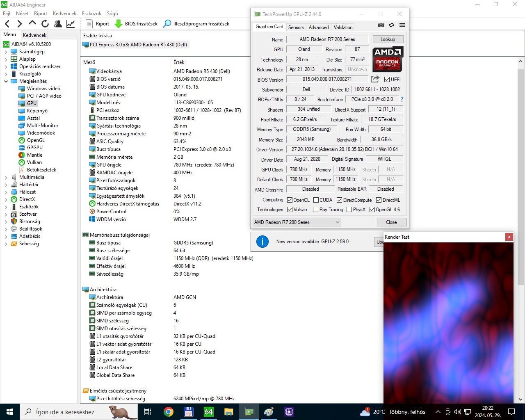Expand the Operációs rendszer node
This screenshot has width=525, height=420.
click(x=6, y=66)
